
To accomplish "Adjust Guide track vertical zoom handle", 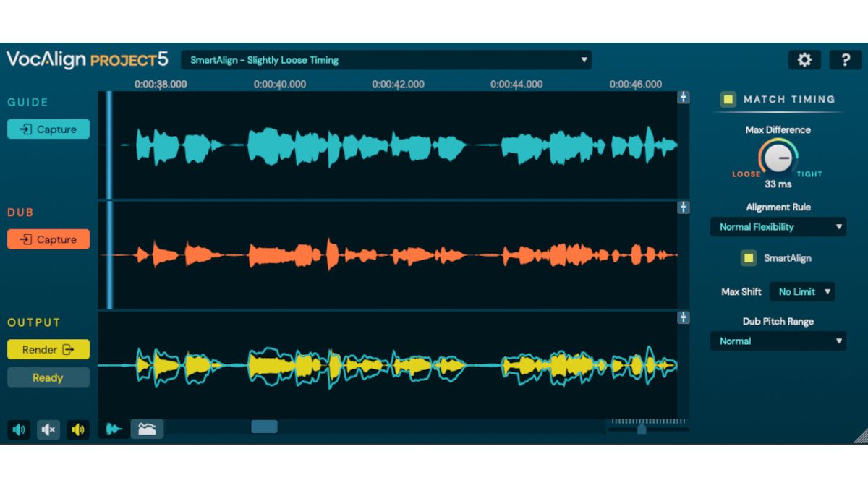I will tap(683, 98).
